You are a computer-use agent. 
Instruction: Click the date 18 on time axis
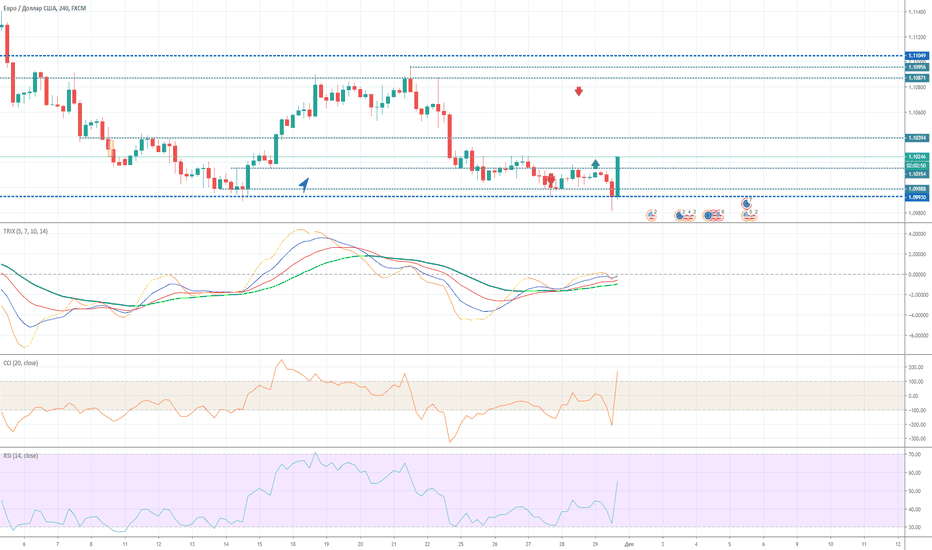[x=293, y=544]
